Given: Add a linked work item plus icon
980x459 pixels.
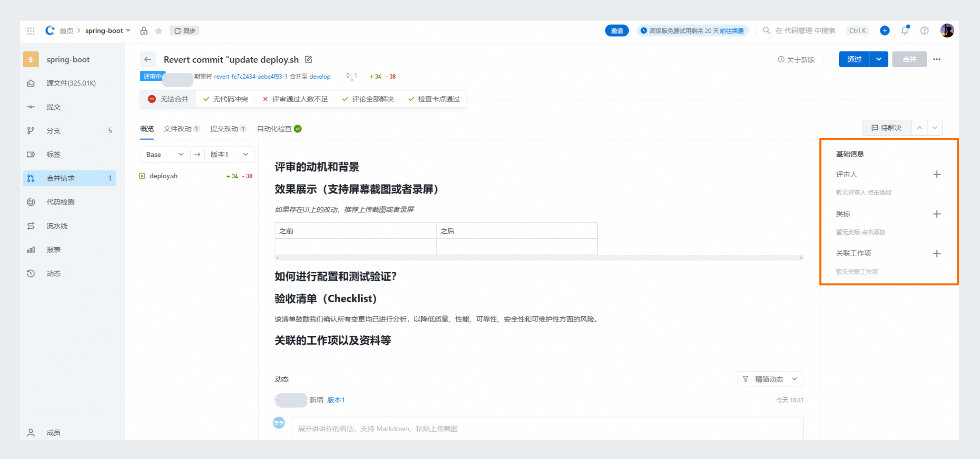Looking at the screenshot, I should (937, 254).
